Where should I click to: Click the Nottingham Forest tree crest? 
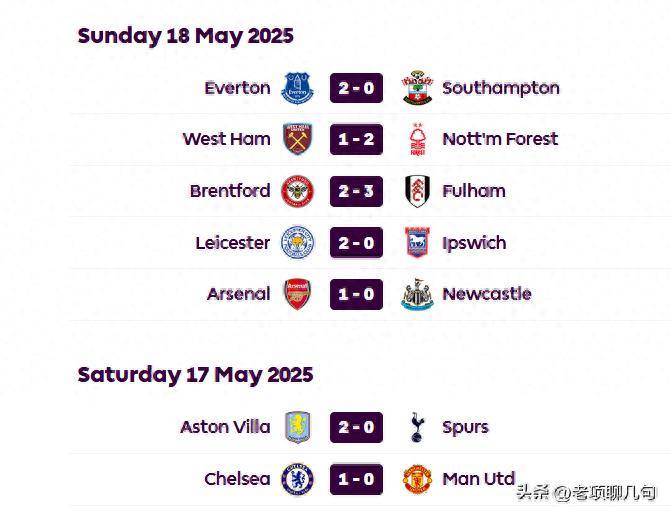point(417,139)
